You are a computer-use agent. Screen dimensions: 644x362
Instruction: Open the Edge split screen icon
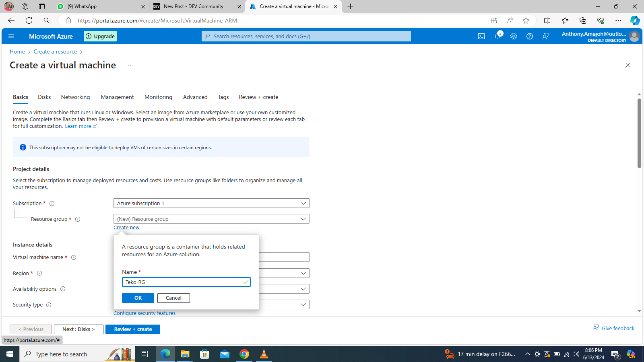click(547, 21)
